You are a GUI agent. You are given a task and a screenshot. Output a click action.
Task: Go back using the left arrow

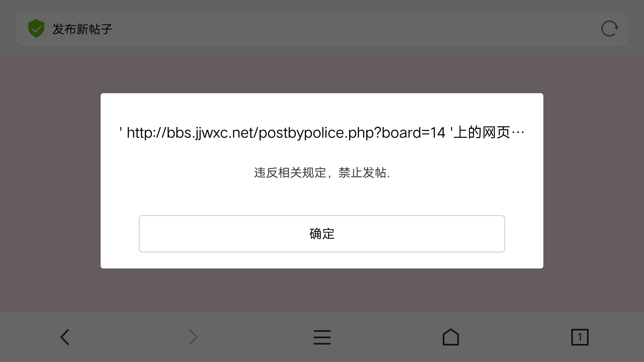pos(65,337)
